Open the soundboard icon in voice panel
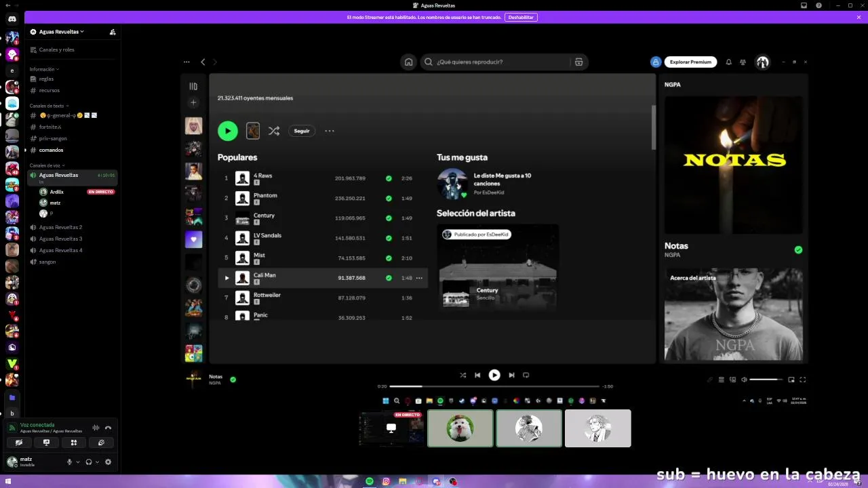The height and width of the screenshot is (488, 868). 101,443
